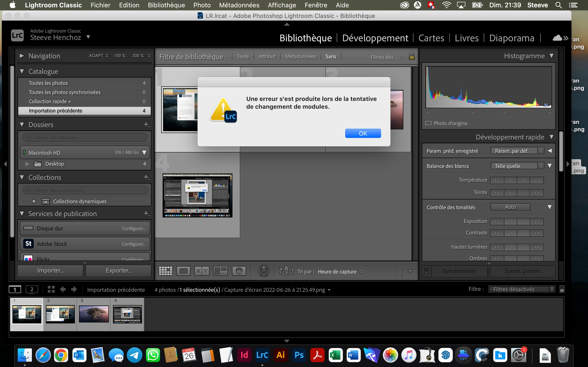Screen dimensions: 588x367
Task: Enable the Photo d'origine checkbox
Action: tap(428, 123)
